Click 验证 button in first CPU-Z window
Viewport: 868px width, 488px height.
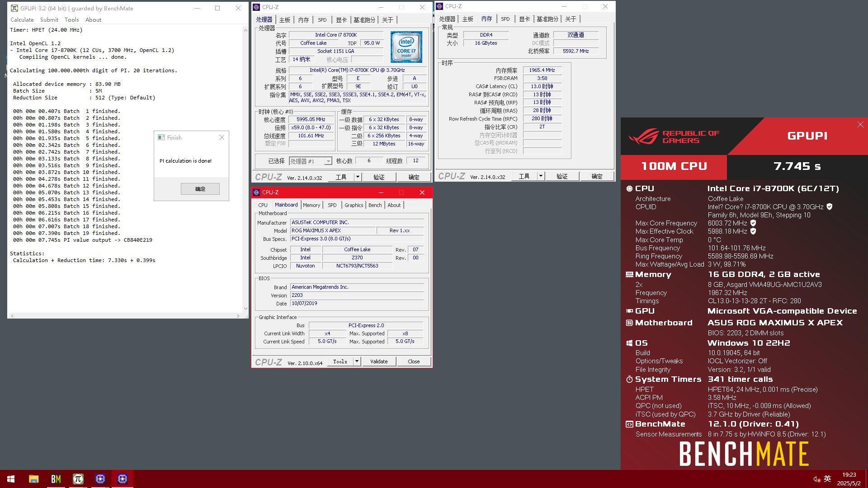pyautogui.click(x=379, y=177)
